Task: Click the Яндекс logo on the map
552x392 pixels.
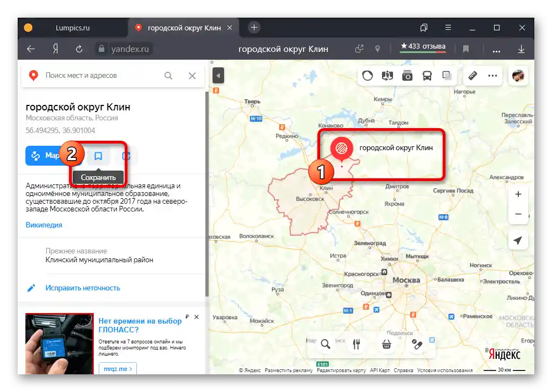Action: [x=504, y=354]
